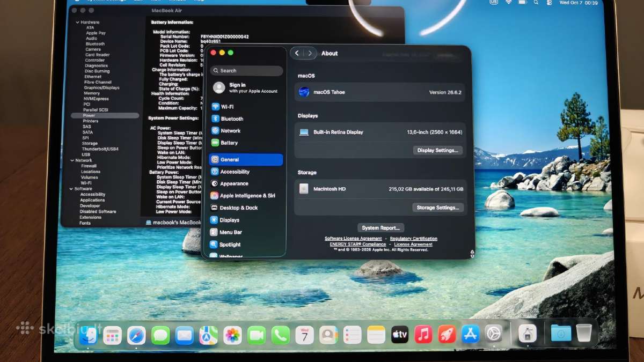644x362 pixels.
Task: Open Finder from the Dock
Action: coord(89,336)
